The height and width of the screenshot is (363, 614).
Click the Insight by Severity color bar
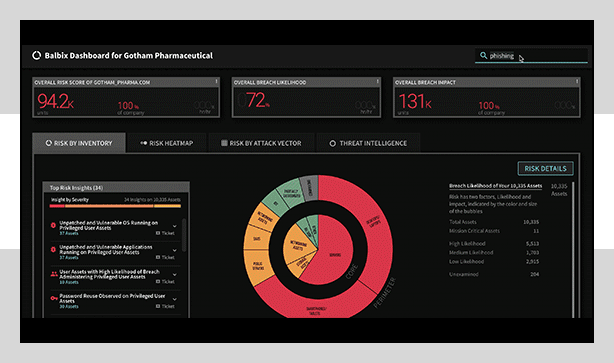(116, 206)
